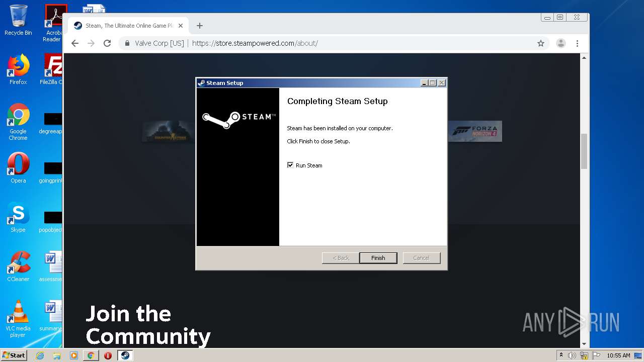
Task: Open Chrome user profile icon
Action: pos(560,43)
